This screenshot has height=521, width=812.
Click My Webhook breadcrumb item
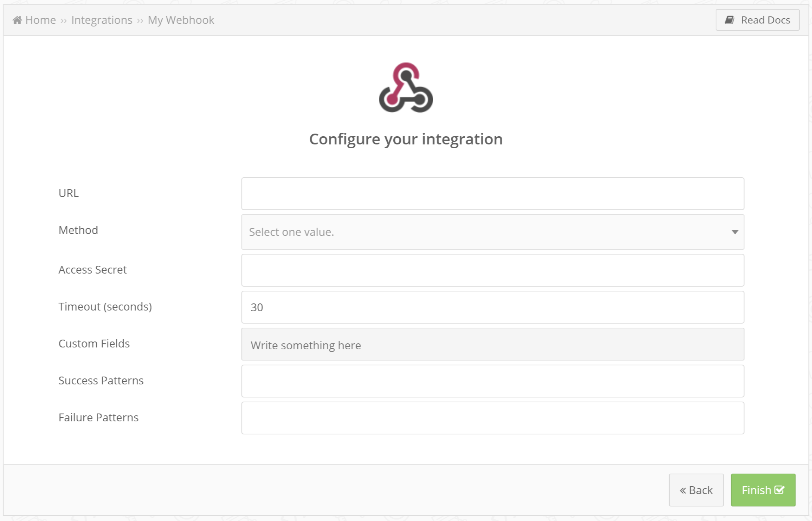coord(181,20)
